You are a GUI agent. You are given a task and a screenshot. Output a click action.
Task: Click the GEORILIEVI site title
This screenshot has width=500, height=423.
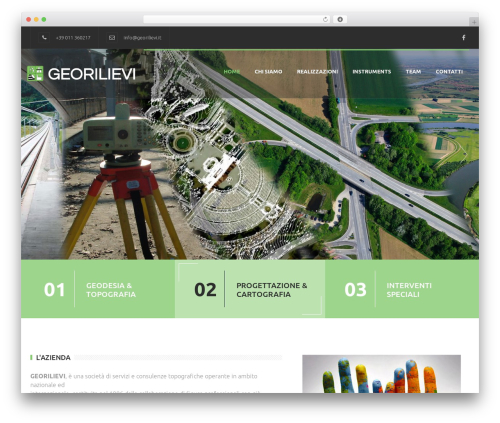pyautogui.click(x=92, y=74)
